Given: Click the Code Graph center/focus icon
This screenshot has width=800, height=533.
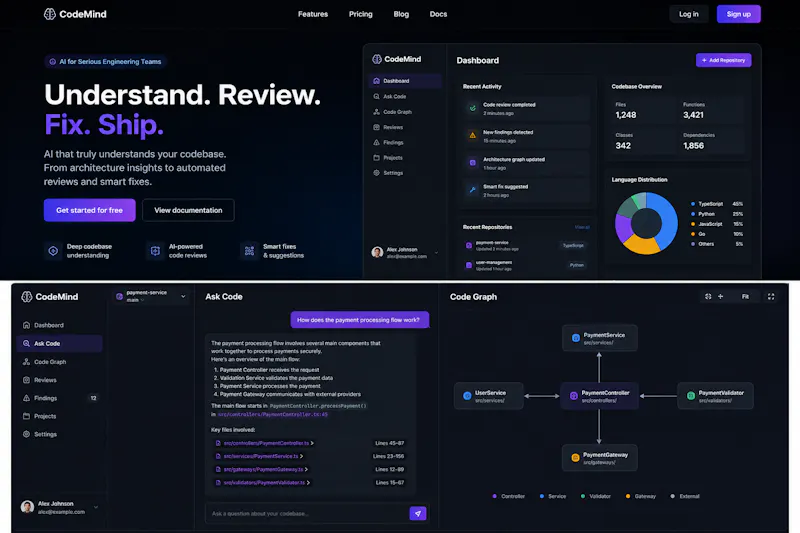Looking at the screenshot, I should [x=708, y=296].
